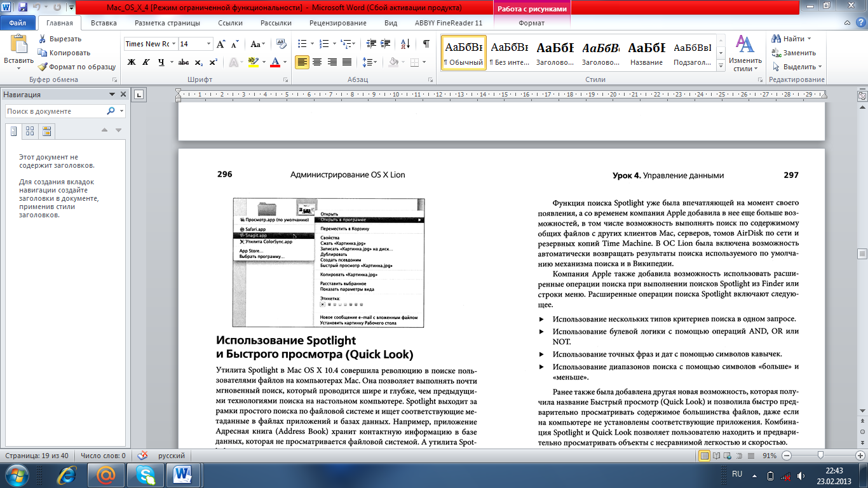Click the page count 'Страница: 19 из 40'
The image size is (868, 488).
(37, 456)
